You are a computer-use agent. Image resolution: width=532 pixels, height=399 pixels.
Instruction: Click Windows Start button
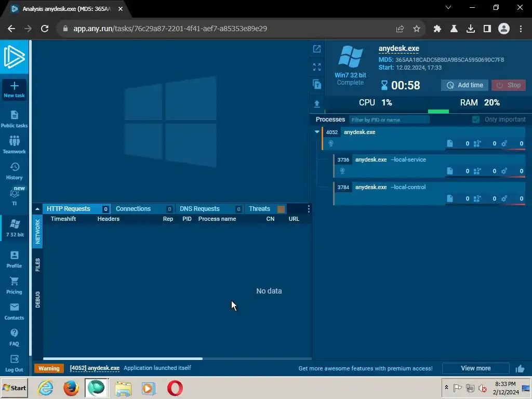tap(14, 388)
